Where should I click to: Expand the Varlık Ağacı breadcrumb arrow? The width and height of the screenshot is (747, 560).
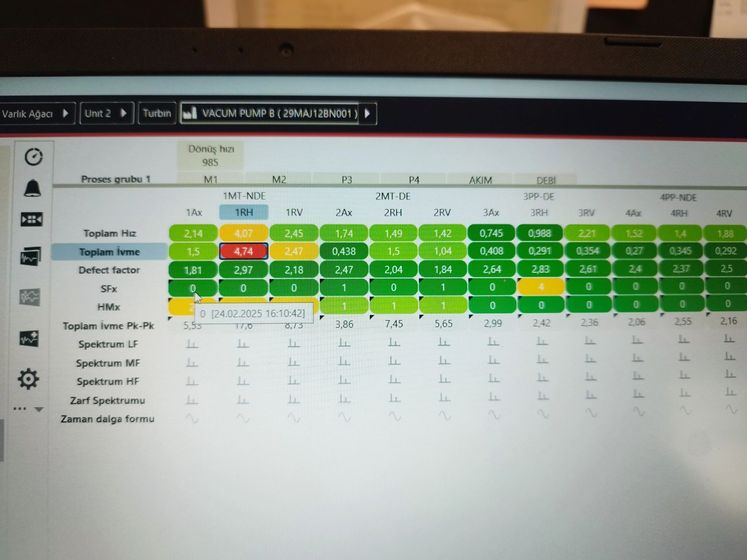(x=65, y=113)
